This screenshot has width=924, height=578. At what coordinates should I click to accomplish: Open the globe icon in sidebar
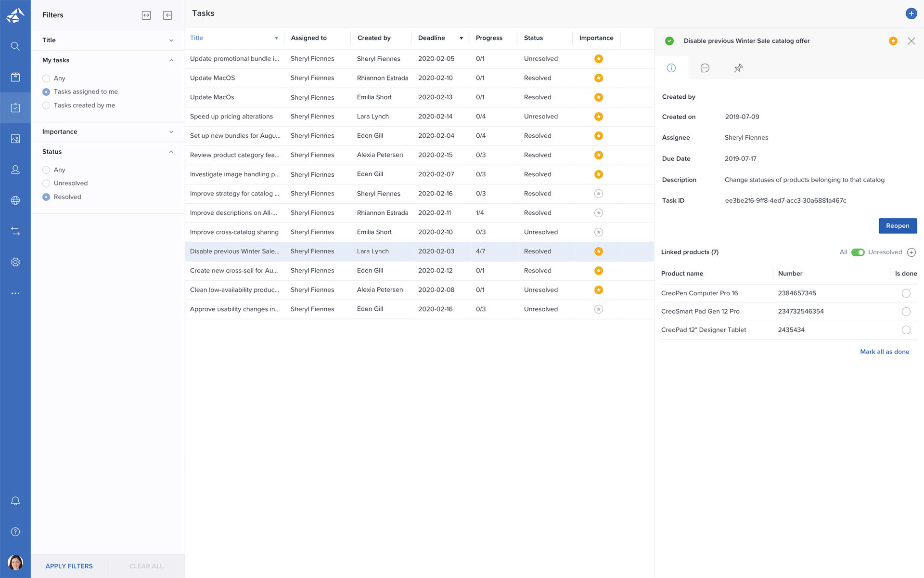(x=15, y=200)
